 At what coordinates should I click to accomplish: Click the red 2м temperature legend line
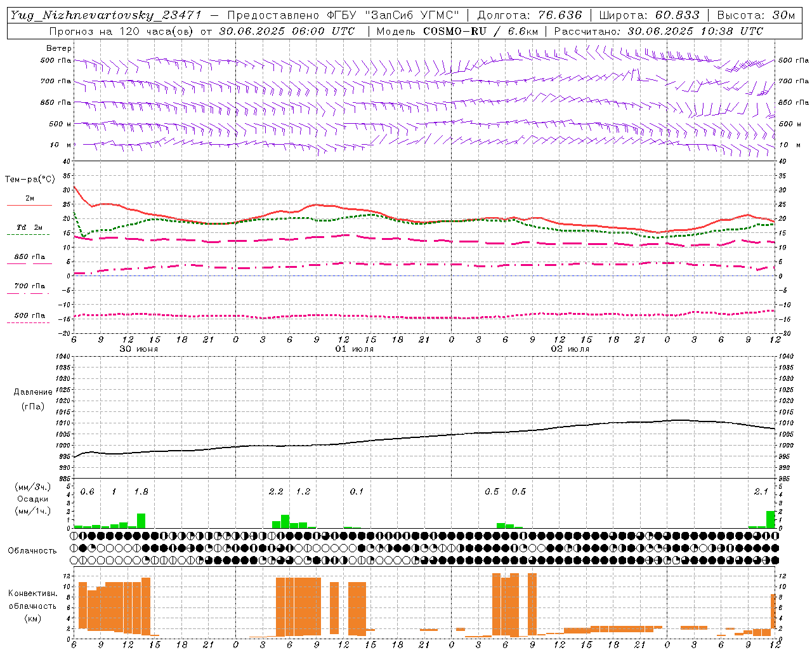pos(29,206)
